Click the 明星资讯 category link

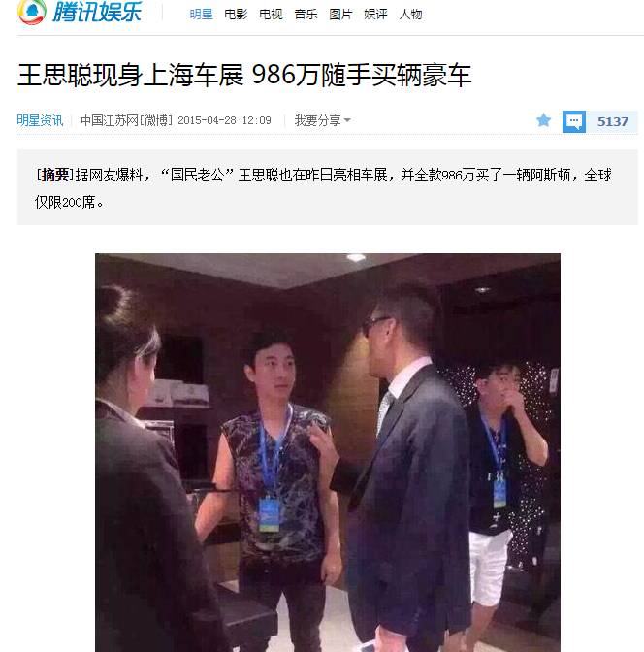coord(40,120)
